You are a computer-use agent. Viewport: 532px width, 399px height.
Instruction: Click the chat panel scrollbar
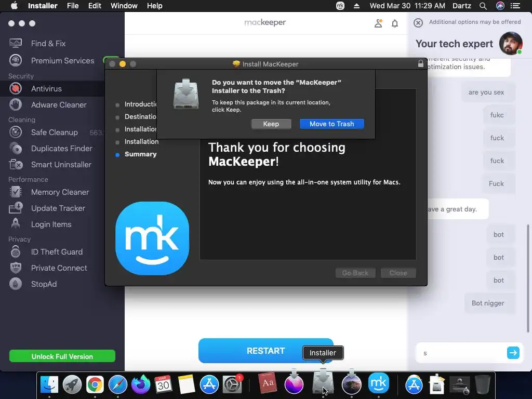point(528,278)
